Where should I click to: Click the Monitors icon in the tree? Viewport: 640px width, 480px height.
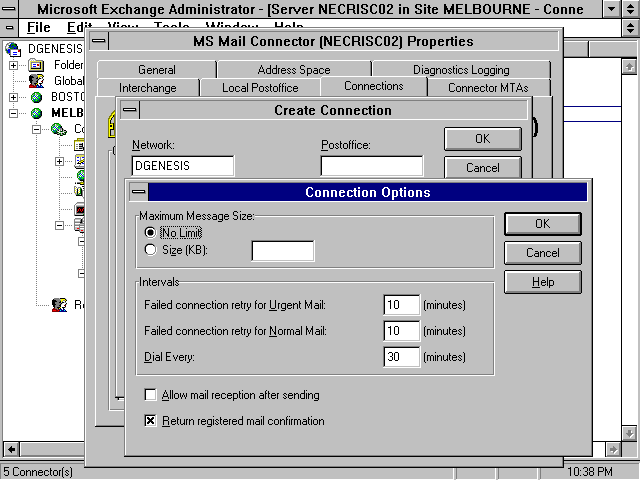click(79, 209)
